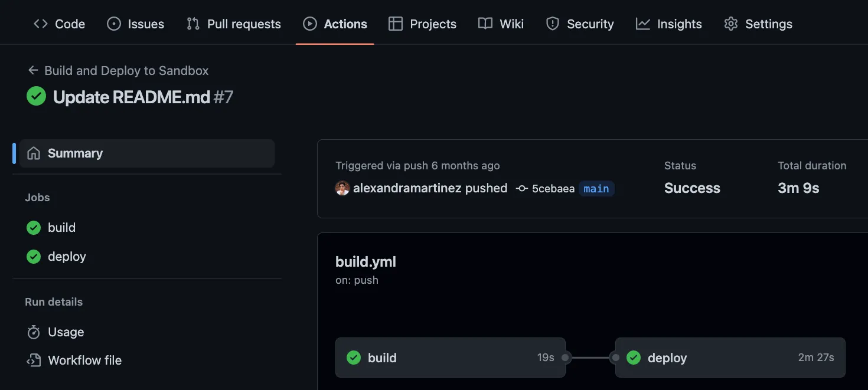Click the Code angle-brackets icon
Image resolution: width=868 pixels, height=390 pixels.
tap(41, 24)
